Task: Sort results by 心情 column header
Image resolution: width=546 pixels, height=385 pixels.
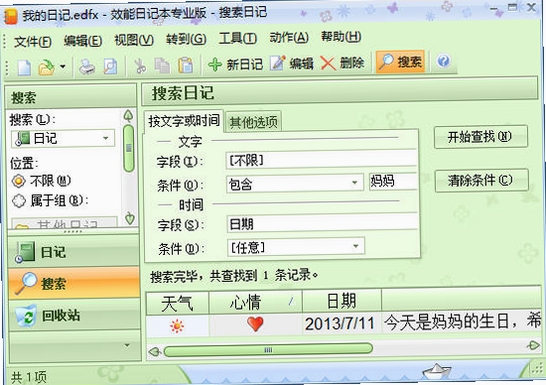Action: tap(256, 302)
